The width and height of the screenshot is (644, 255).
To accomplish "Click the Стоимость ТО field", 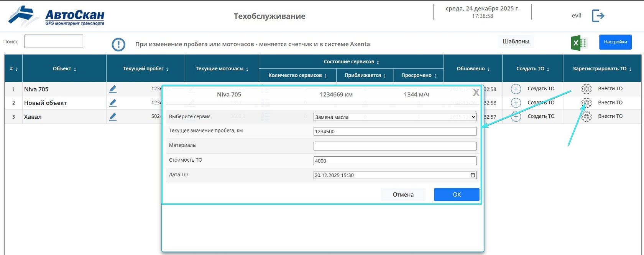I will click(x=395, y=161).
